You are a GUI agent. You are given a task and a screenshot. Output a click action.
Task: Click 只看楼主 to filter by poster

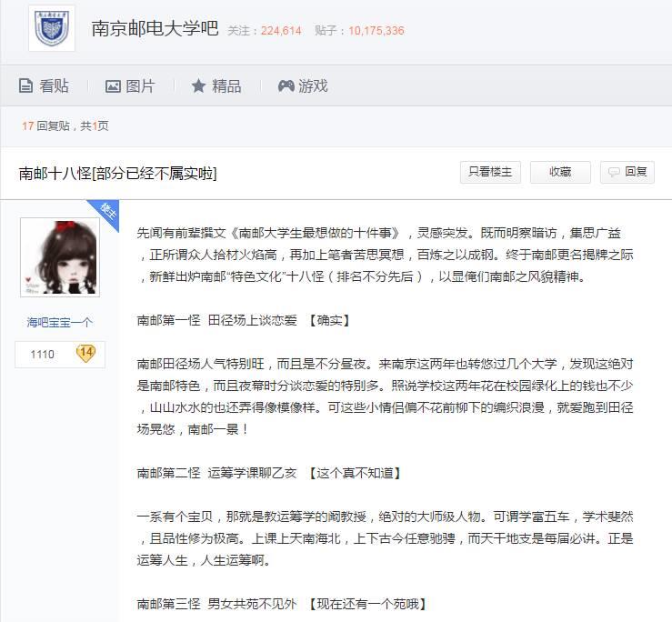490,172
